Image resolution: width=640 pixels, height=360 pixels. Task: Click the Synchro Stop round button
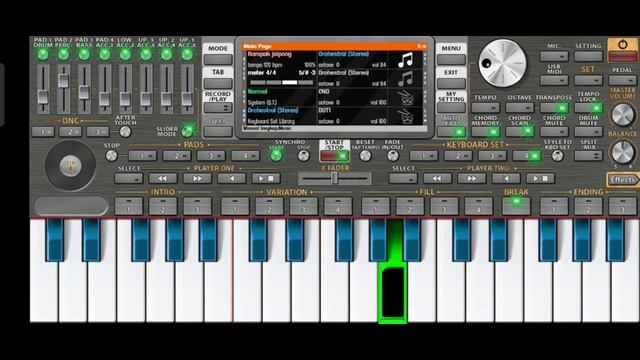[x=303, y=156]
